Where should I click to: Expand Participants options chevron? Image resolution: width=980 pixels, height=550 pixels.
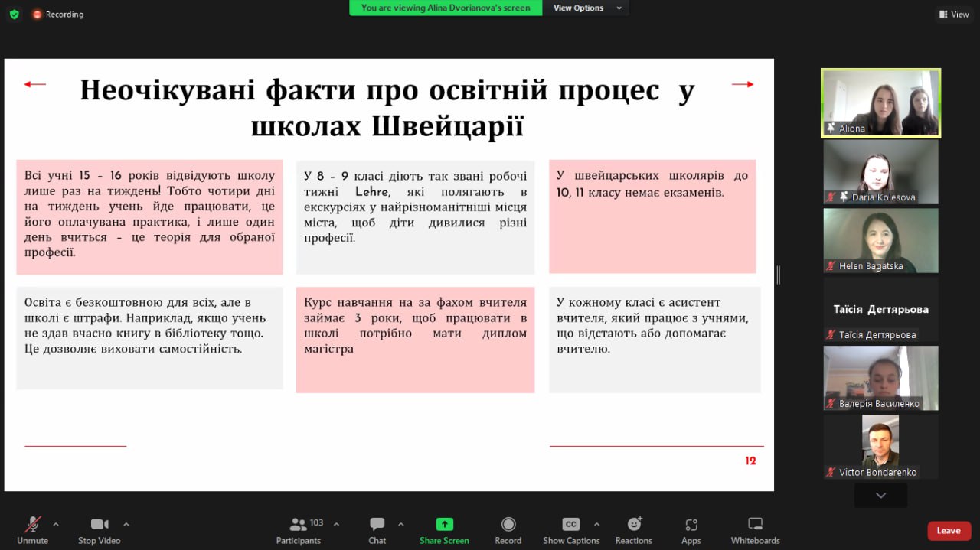(x=335, y=524)
